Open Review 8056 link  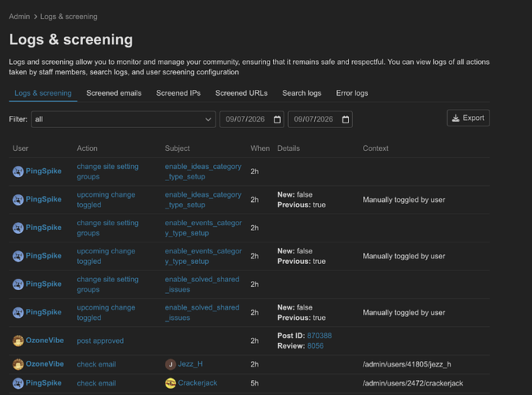point(315,346)
